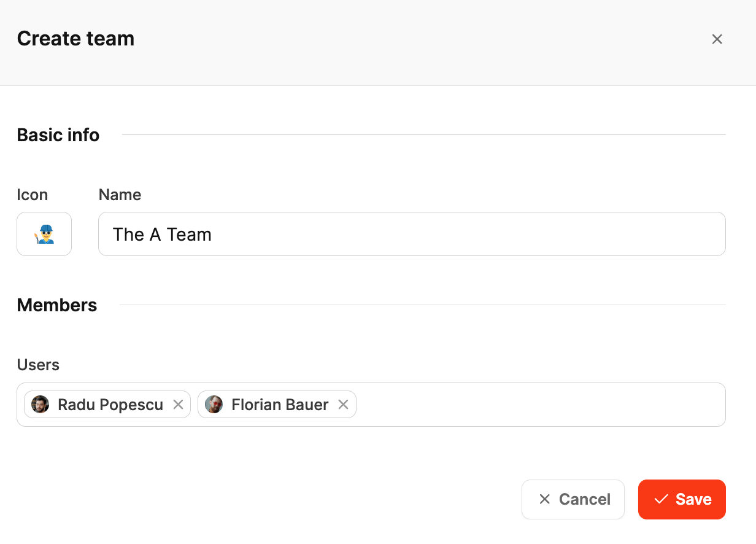The image size is (756, 544).
Task: Click the Basic info section heading
Action: click(58, 134)
